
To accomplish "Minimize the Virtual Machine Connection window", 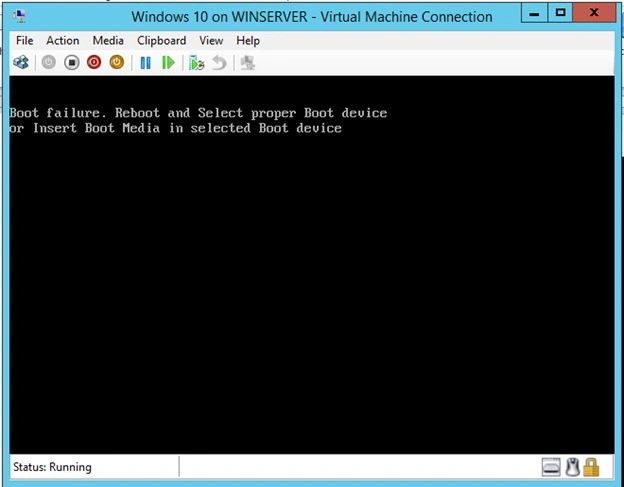I will (x=534, y=13).
